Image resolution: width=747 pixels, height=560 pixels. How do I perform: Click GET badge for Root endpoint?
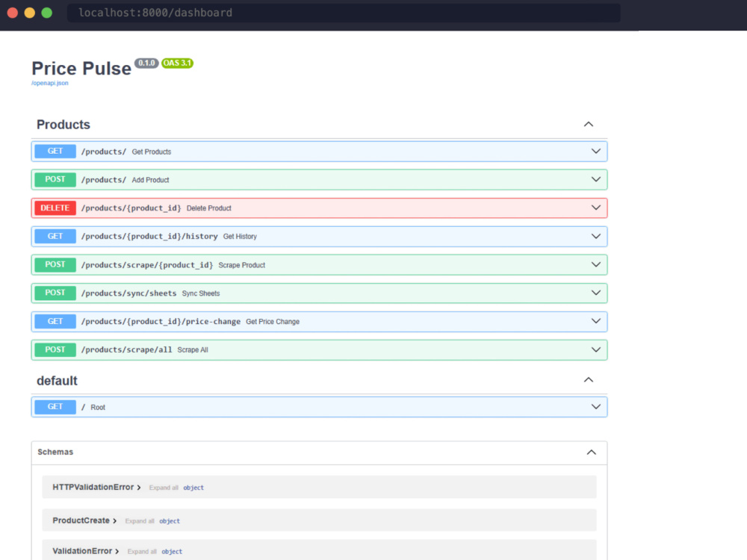click(55, 407)
